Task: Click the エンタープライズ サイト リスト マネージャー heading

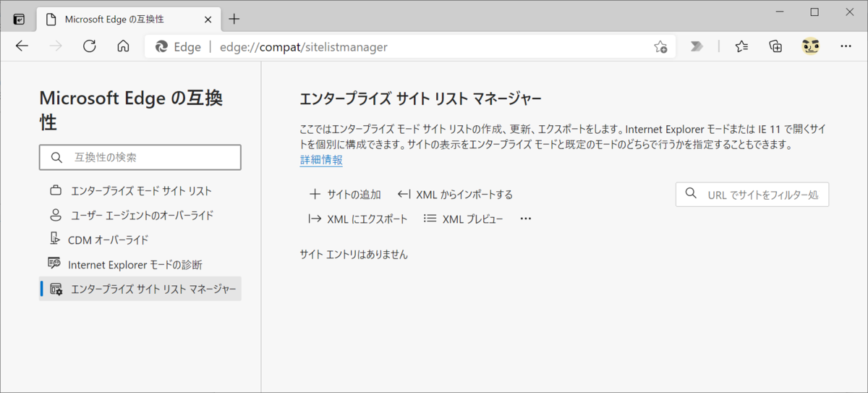Action: (x=420, y=98)
